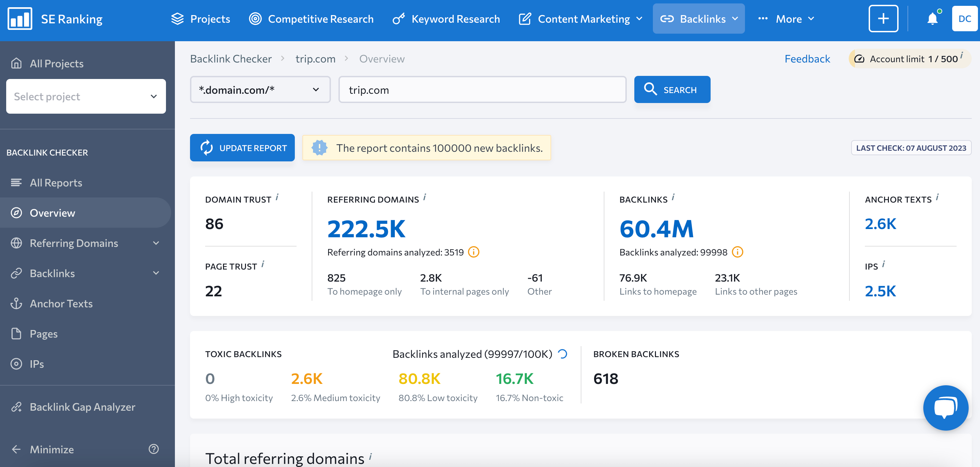Click the IPs target icon in sidebar
The width and height of the screenshot is (980, 467).
(16, 364)
